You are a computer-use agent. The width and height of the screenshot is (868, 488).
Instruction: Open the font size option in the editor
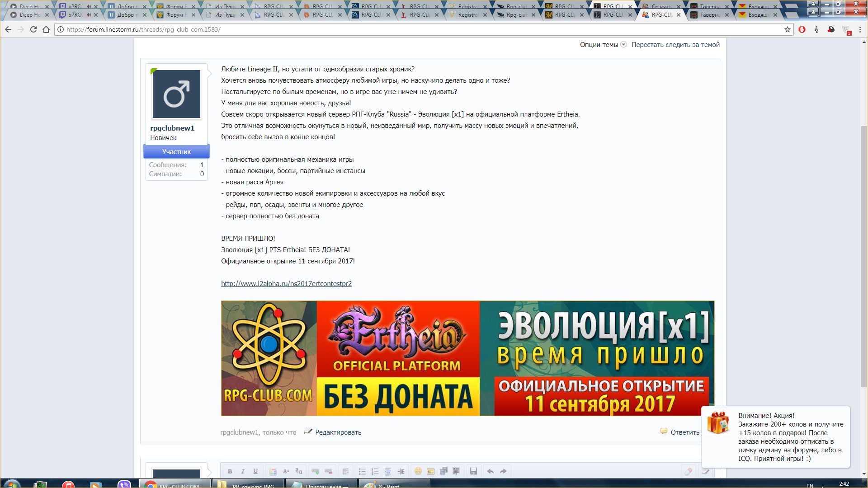point(286,471)
